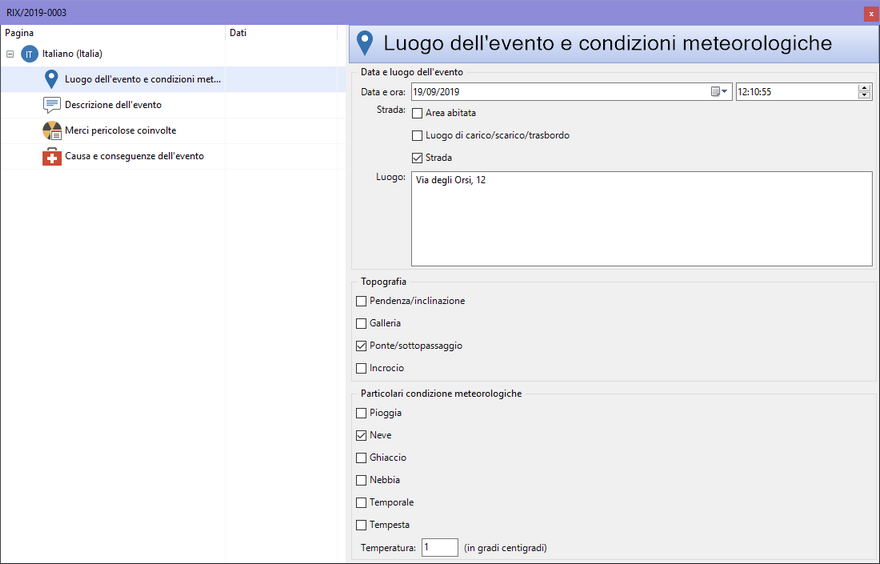Check the Nebbia weather option
The width and height of the screenshot is (880, 564).
coord(361,480)
